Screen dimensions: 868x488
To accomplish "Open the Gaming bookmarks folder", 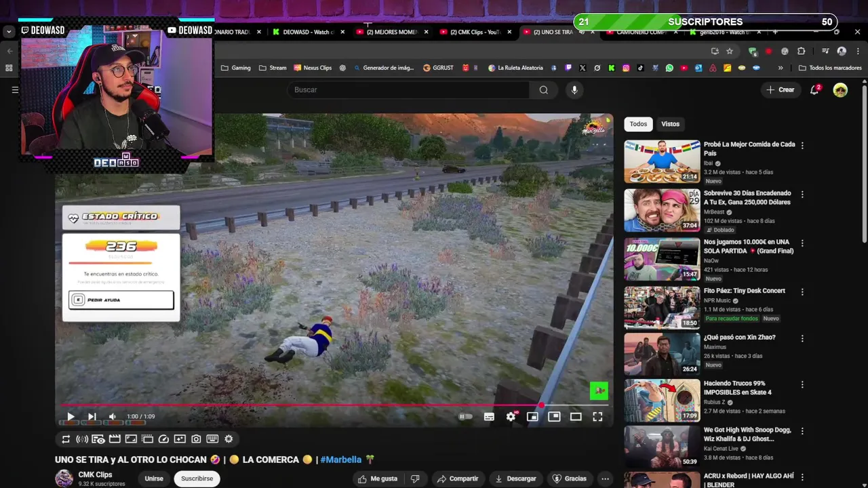I will [x=236, y=68].
